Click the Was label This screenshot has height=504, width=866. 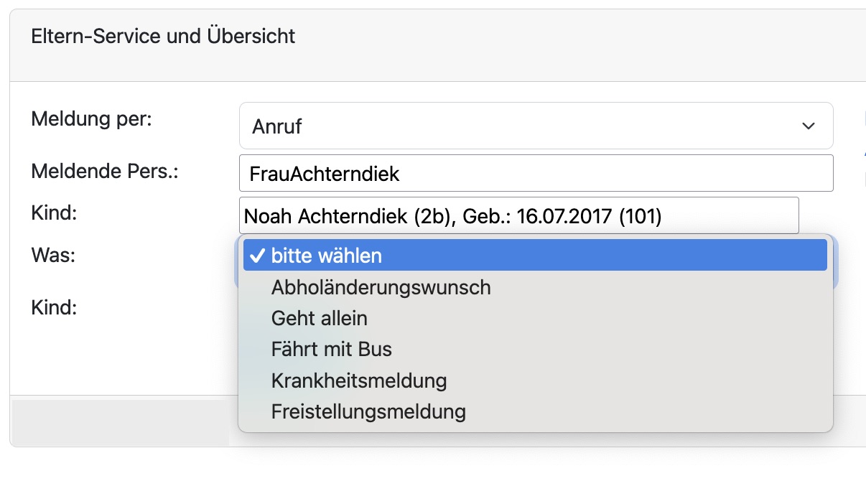pos(53,254)
